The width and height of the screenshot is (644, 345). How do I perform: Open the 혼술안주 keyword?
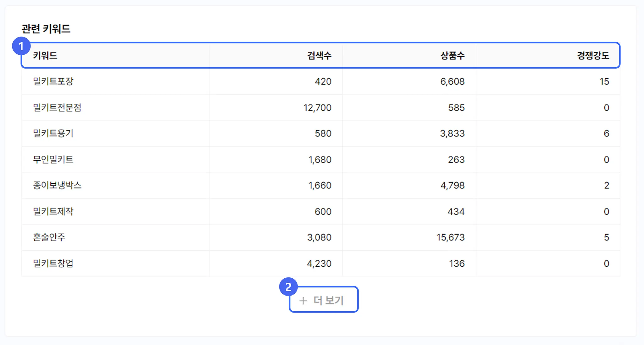[x=49, y=237]
